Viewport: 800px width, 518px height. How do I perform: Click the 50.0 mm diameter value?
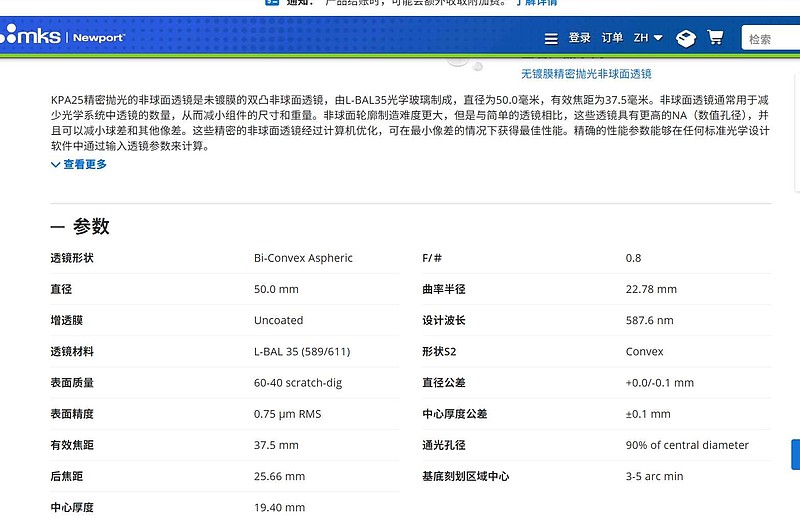[276, 289]
